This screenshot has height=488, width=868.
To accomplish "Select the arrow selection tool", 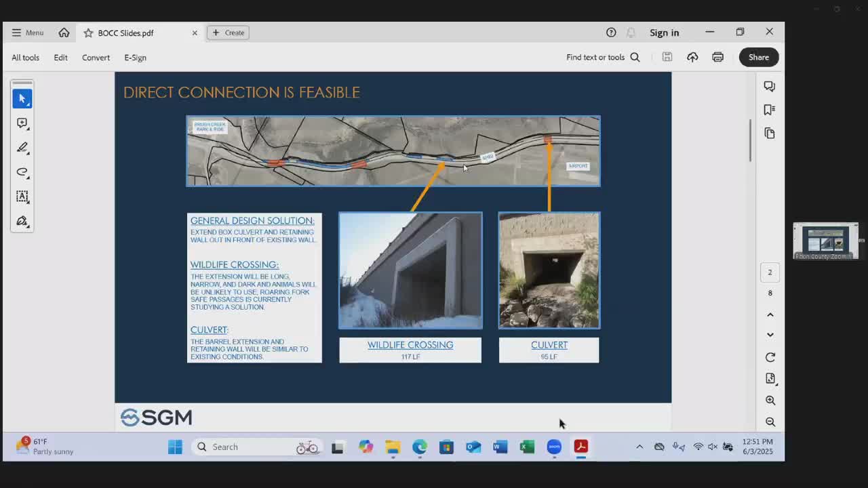I will coord(22,99).
